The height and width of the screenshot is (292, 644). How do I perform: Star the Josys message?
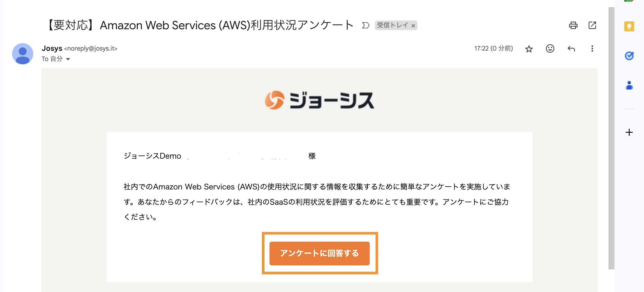pyautogui.click(x=529, y=48)
